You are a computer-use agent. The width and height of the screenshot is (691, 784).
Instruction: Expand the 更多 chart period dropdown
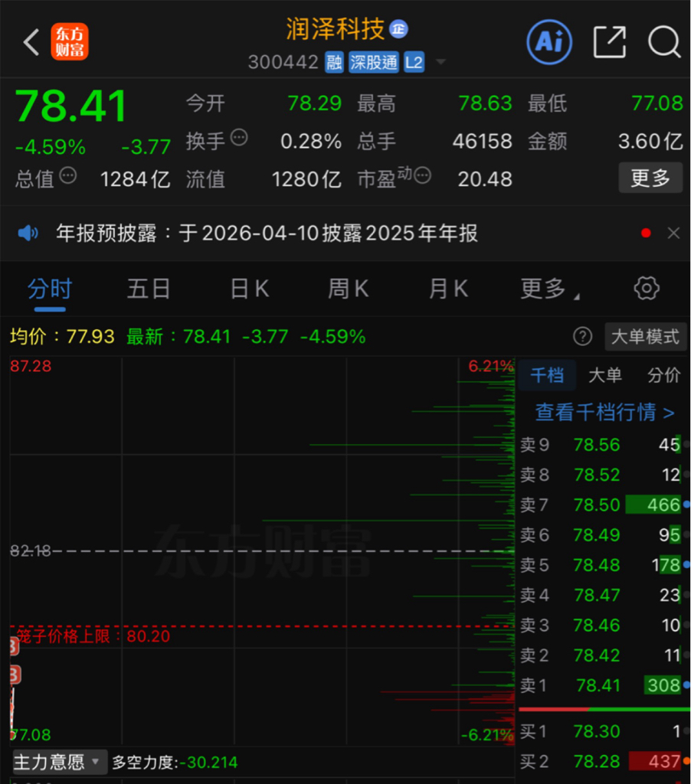tap(549, 289)
